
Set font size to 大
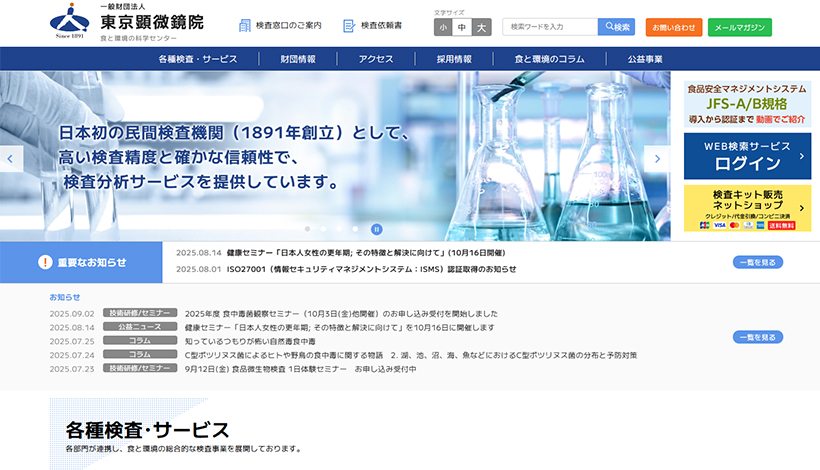point(481,27)
